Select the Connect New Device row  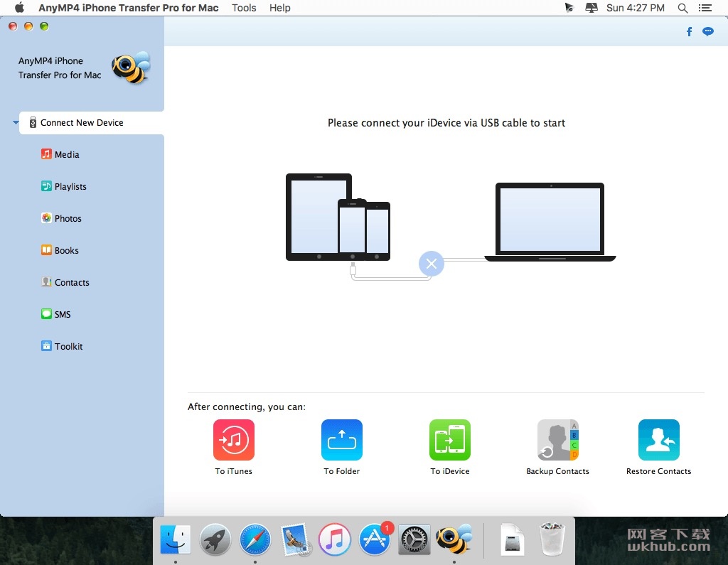[92, 122]
